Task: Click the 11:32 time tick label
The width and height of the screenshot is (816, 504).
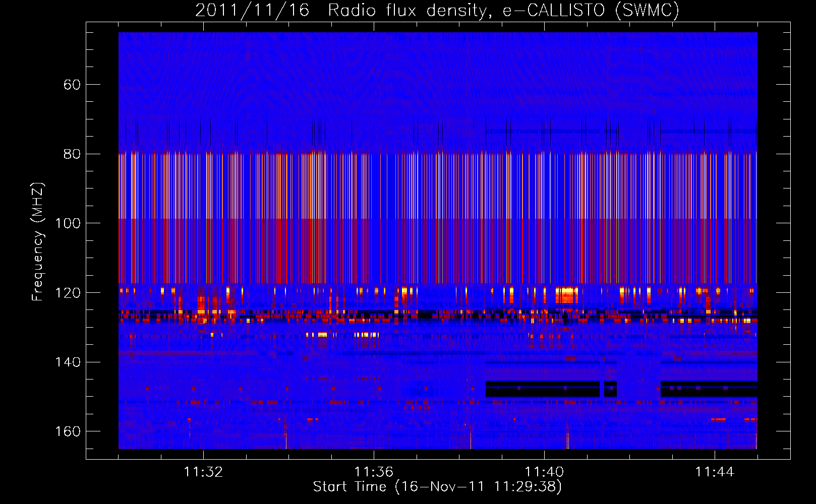Action: click(x=203, y=472)
